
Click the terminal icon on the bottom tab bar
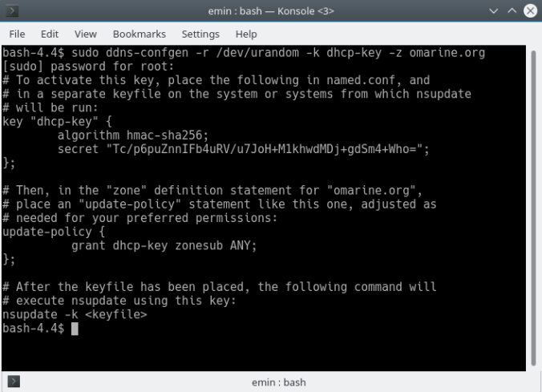[x=13, y=382]
